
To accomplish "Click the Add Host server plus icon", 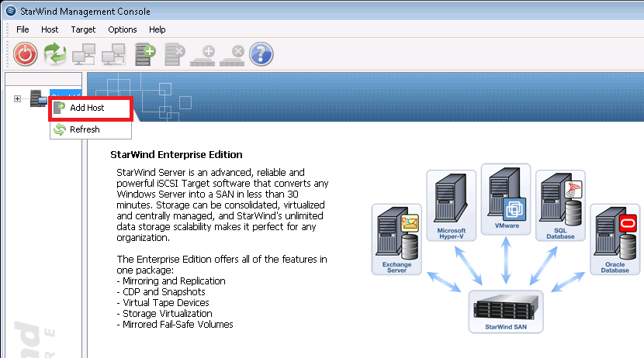I will tap(145, 54).
